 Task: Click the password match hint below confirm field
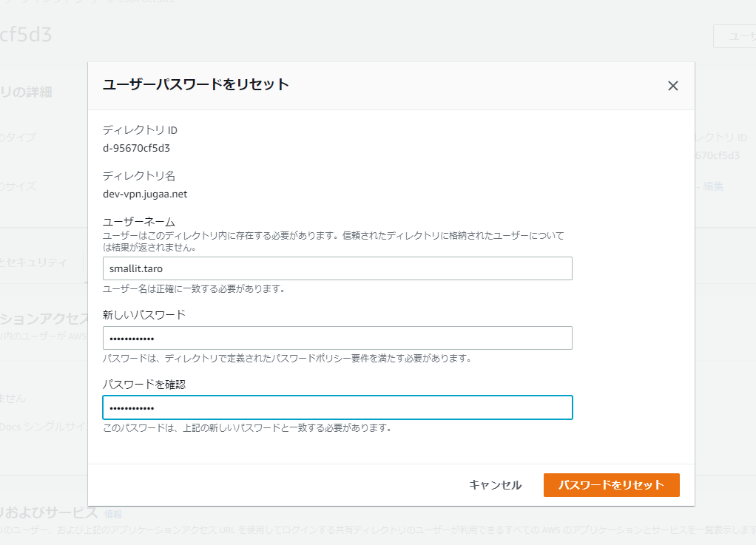[x=246, y=427]
